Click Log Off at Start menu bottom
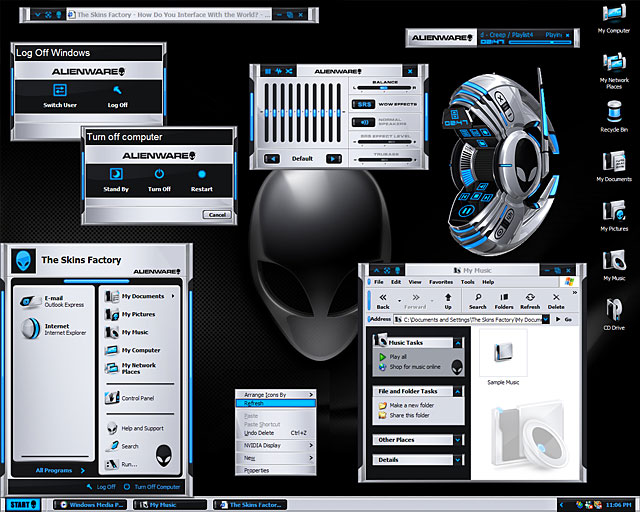640x512 pixels. click(101, 487)
